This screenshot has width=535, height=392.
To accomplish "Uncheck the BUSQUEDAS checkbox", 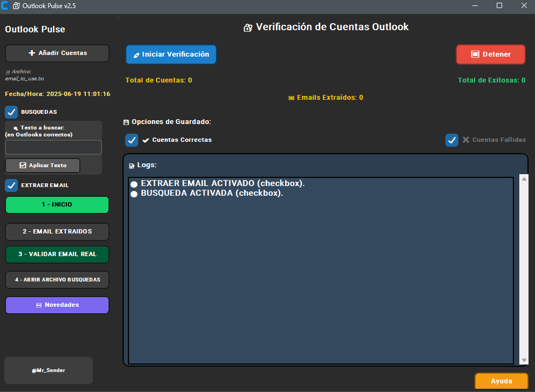I will [x=11, y=112].
